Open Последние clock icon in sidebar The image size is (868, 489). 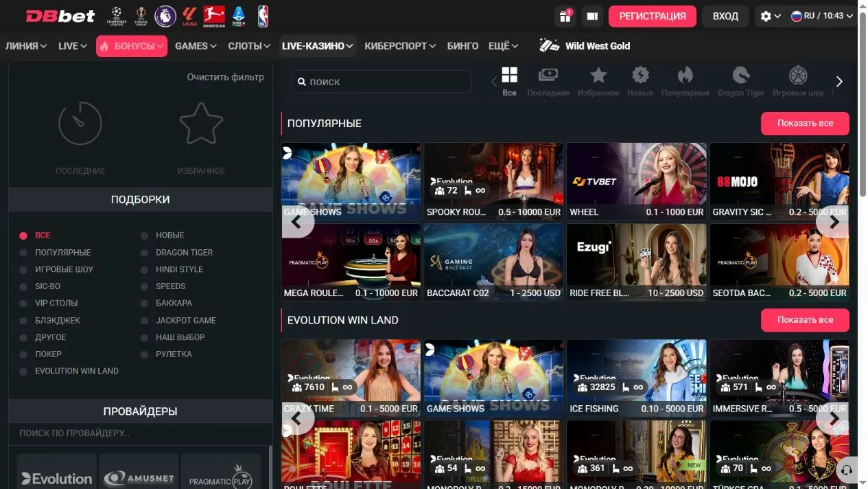tap(80, 124)
